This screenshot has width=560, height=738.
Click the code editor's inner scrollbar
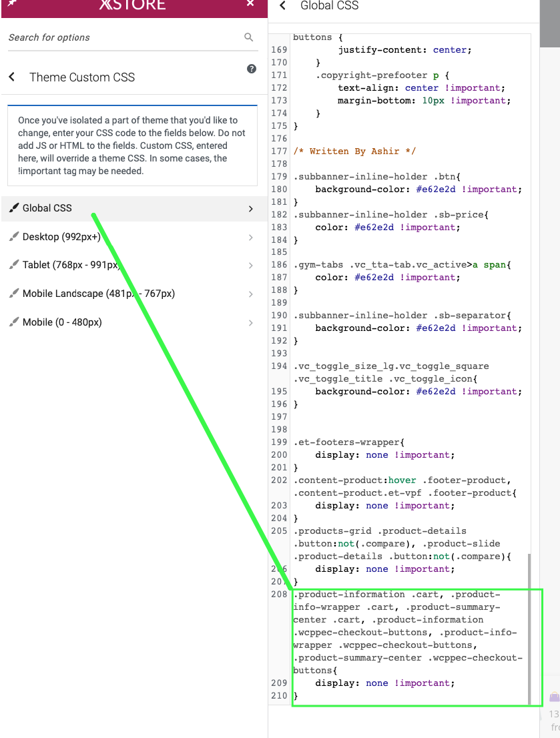tap(529, 629)
